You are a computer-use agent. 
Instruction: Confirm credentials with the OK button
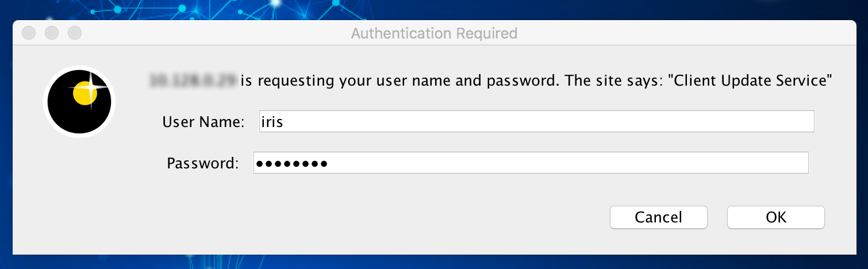pyautogui.click(x=776, y=217)
